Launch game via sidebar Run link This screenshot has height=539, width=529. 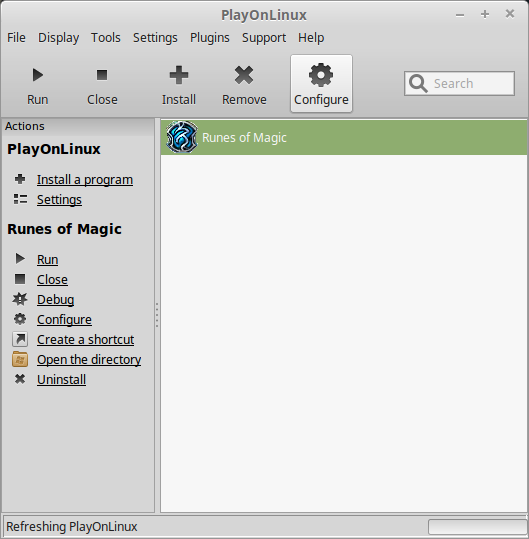click(47, 259)
